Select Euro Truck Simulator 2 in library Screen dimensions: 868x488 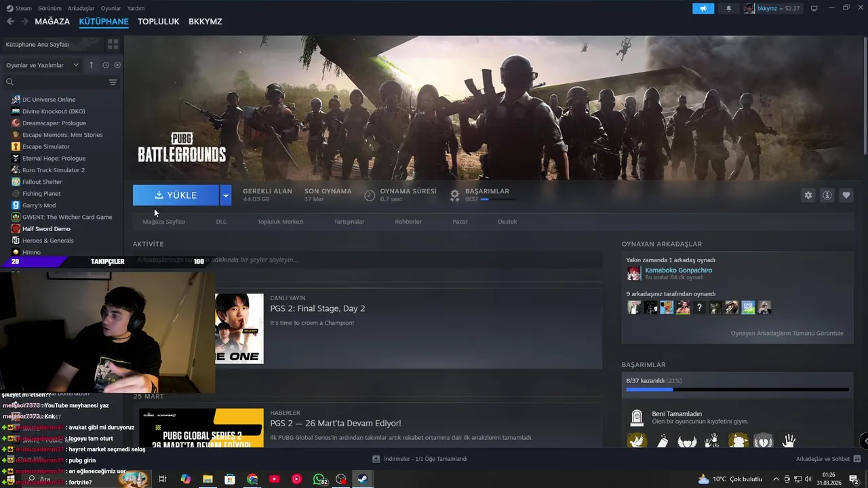tap(53, 170)
